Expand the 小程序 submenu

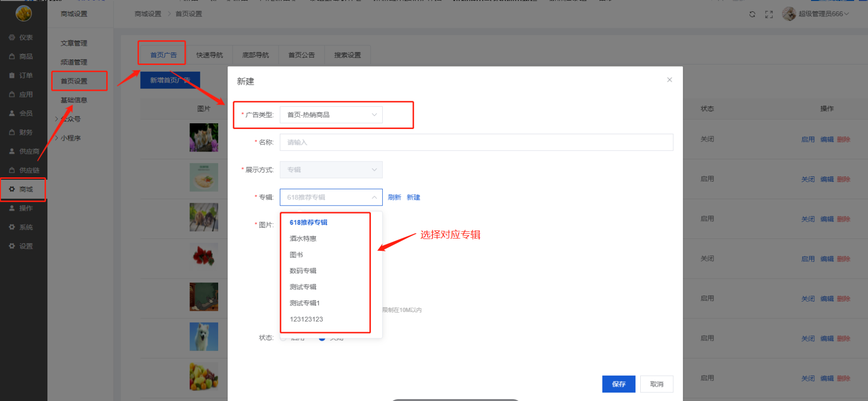[70, 138]
